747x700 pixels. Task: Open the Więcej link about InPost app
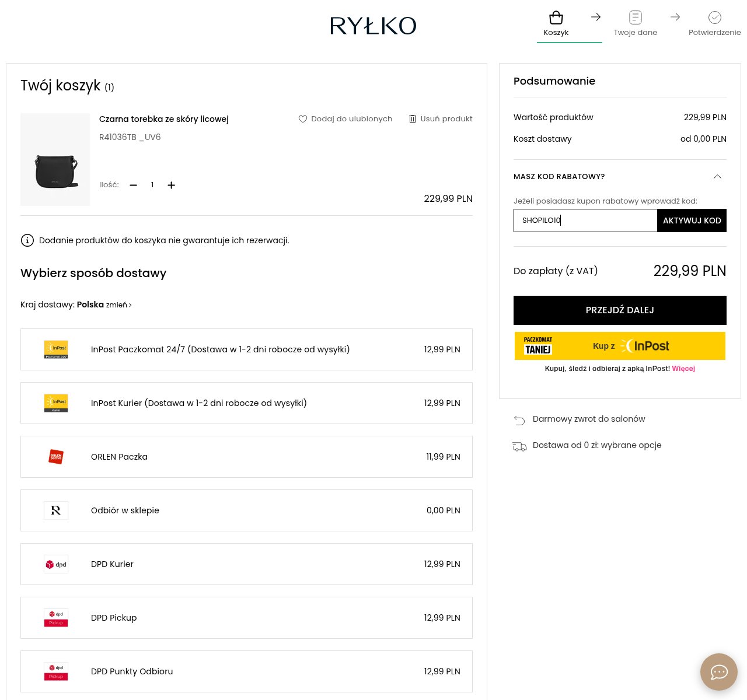(683, 369)
